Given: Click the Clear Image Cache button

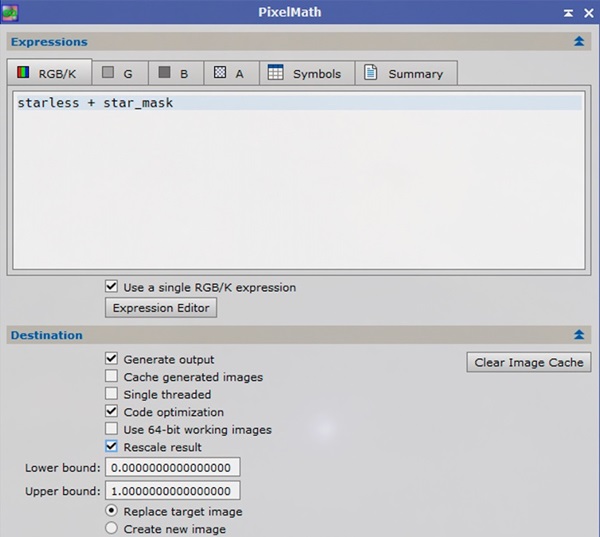Looking at the screenshot, I should tap(529, 362).
